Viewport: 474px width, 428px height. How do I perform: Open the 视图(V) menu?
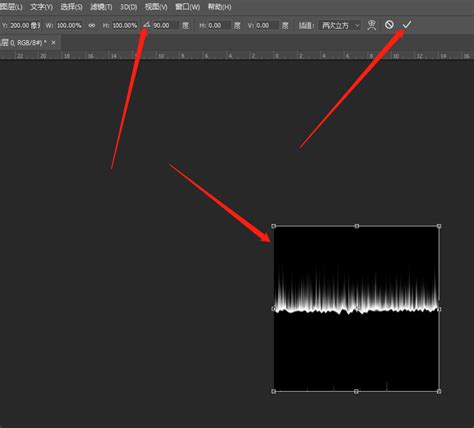[x=156, y=7]
